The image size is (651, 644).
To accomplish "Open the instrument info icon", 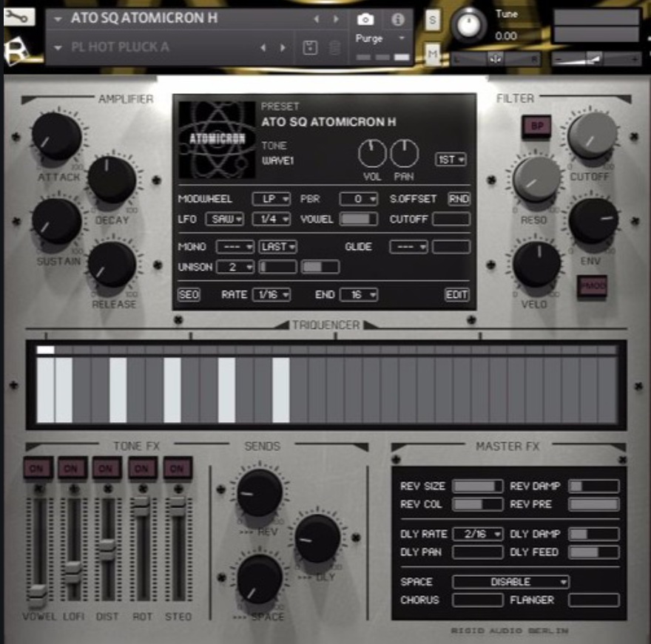I will coord(398,19).
